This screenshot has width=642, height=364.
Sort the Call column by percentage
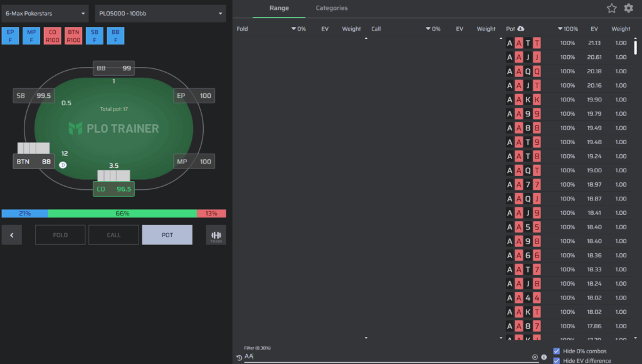tap(433, 29)
